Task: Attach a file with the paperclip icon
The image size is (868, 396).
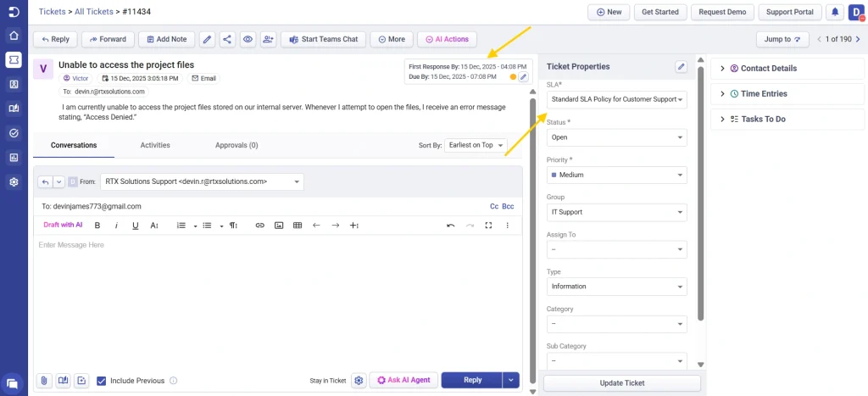Action: point(44,381)
